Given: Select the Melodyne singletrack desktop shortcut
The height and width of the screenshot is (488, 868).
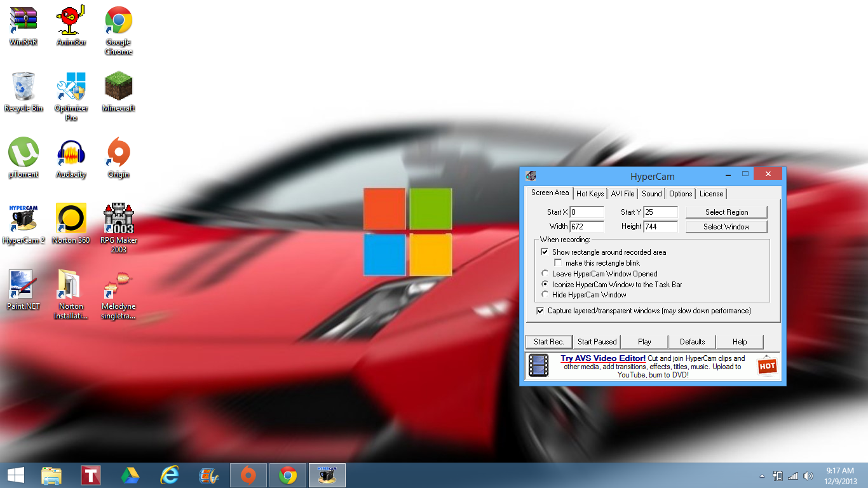Looking at the screenshot, I should coord(119,294).
